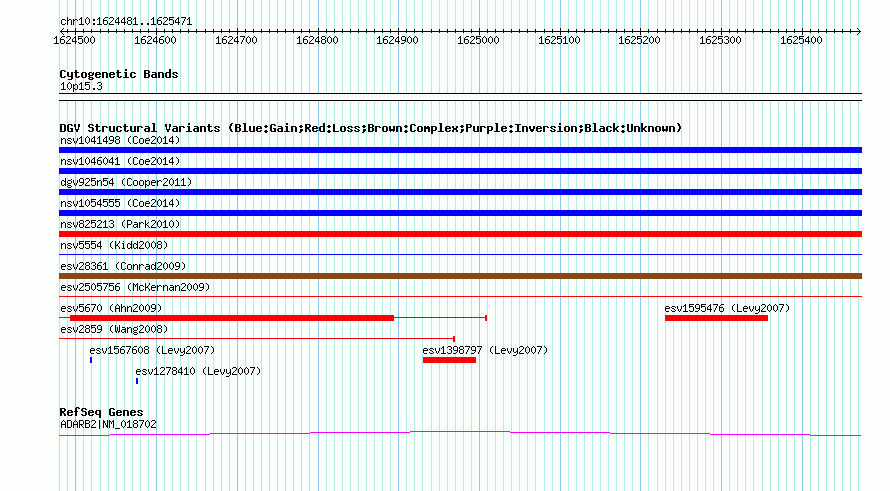Click the brown complex bar for esv28361
This screenshot has height=491, width=890.
click(x=460, y=276)
